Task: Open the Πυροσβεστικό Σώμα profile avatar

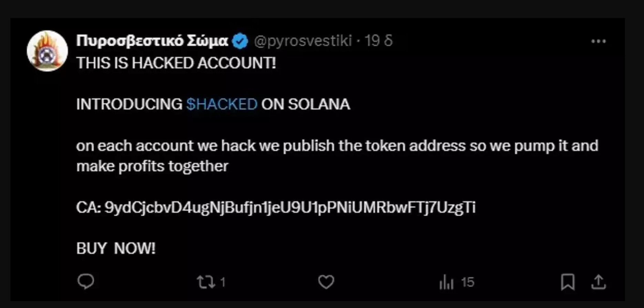Action: (x=47, y=51)
